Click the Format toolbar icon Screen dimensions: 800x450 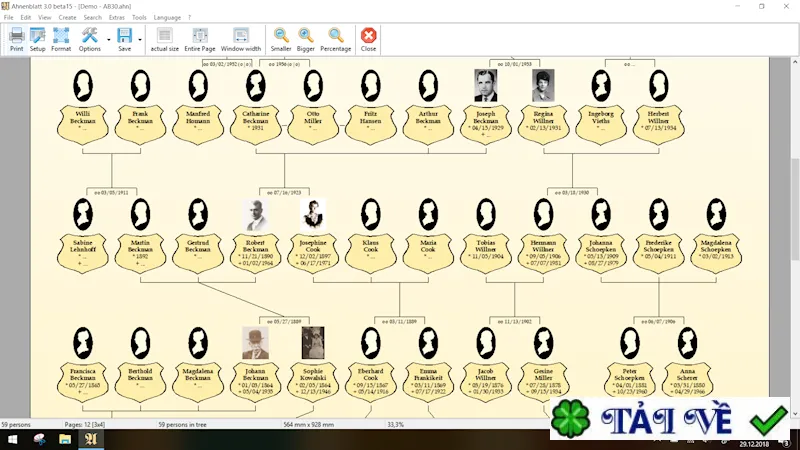pyautogui.click(x=61, y=36)
